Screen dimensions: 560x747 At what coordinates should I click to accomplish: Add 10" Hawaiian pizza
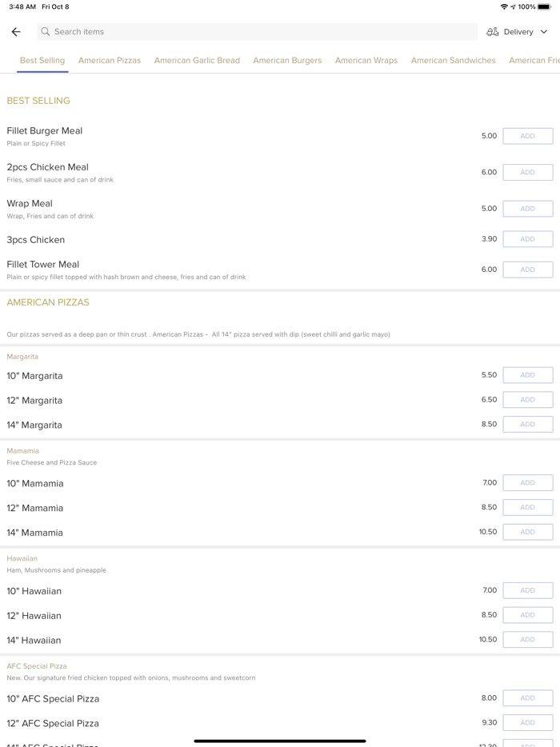click(527, 590)
